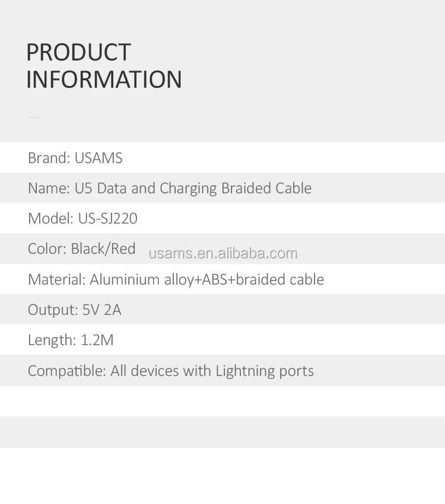Click the 'Output:' field label

click(x=53, y=310)
